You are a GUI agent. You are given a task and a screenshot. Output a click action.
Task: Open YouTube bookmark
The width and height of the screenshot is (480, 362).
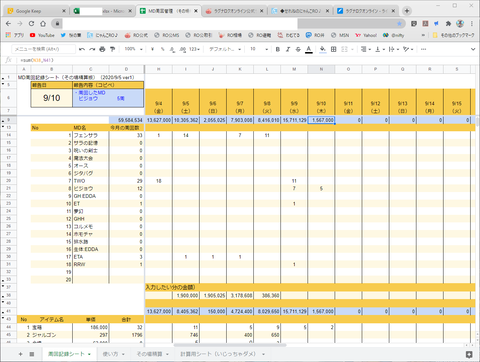(x=42, y=35)
